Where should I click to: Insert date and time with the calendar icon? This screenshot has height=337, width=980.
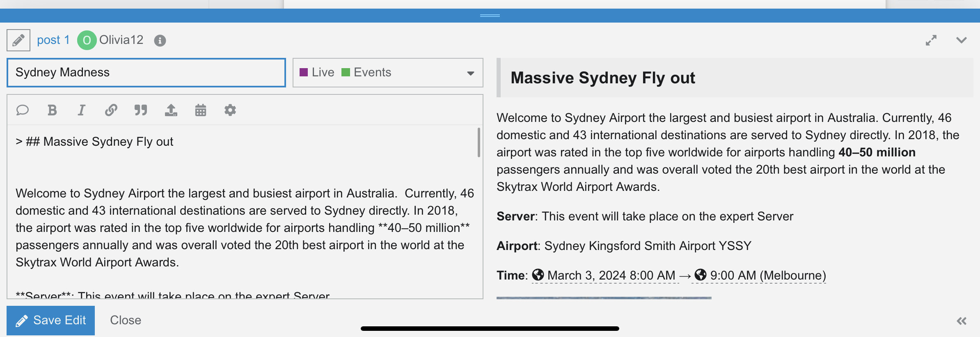pos(200,110)
